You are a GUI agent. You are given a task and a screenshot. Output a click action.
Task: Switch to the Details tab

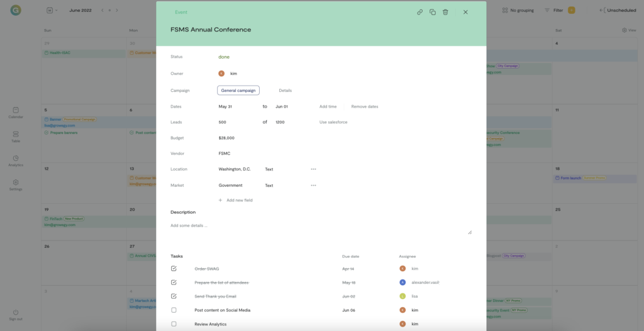285,91
